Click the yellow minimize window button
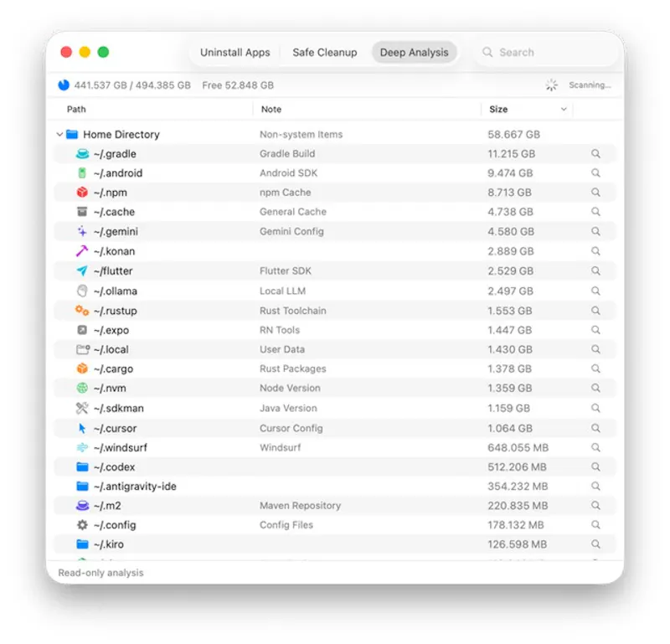Viewport: 670px width, 644px height. (x=85, y=52)
